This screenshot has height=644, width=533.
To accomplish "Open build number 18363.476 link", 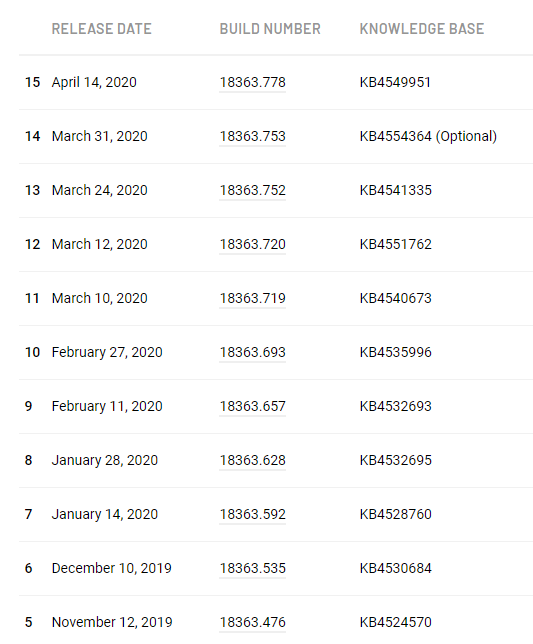I will click(x=253, y=622).
